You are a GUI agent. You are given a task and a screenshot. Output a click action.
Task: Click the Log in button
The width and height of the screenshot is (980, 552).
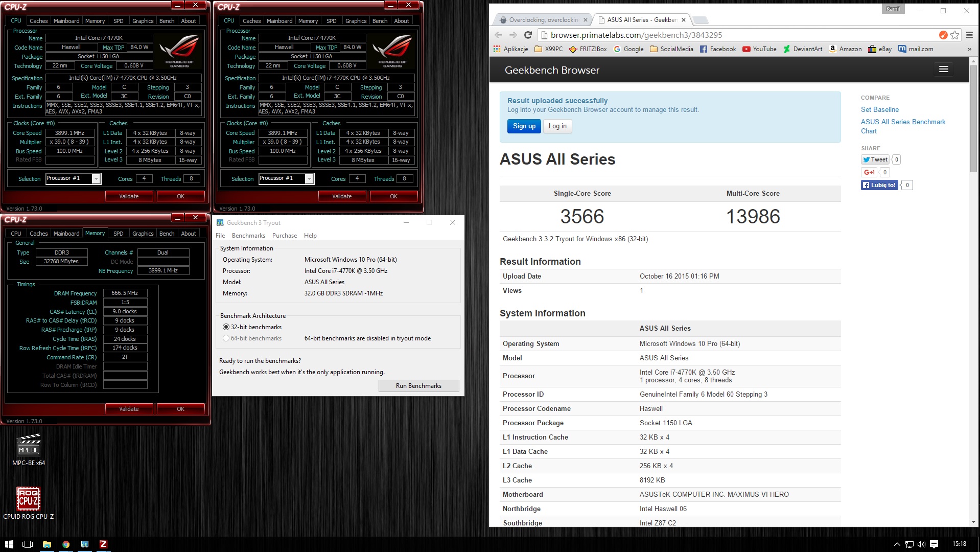pyautogui.click(x=557, y=126)
